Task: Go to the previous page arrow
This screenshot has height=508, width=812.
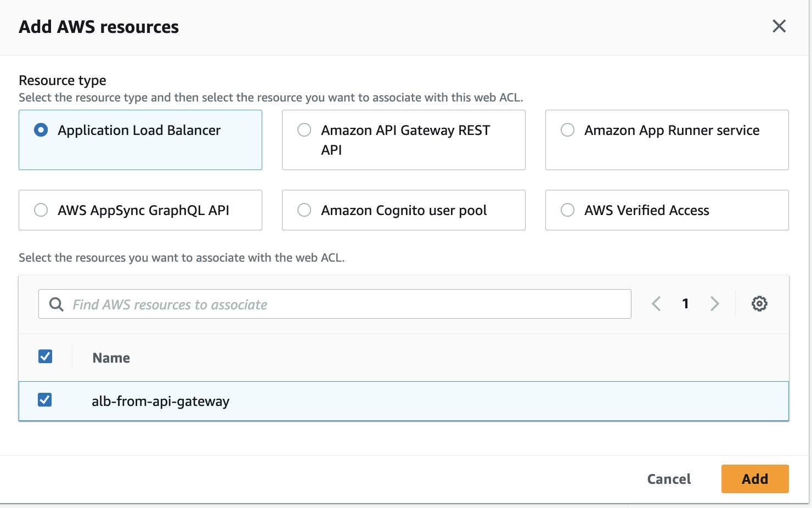Action: pos(656,303)
